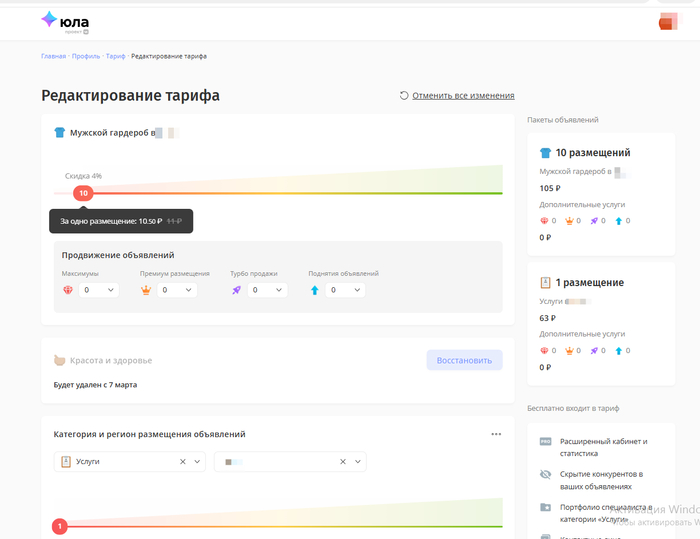Clear the selected region value
This screenshot has width=700, height=539.
tap(343, 462)
